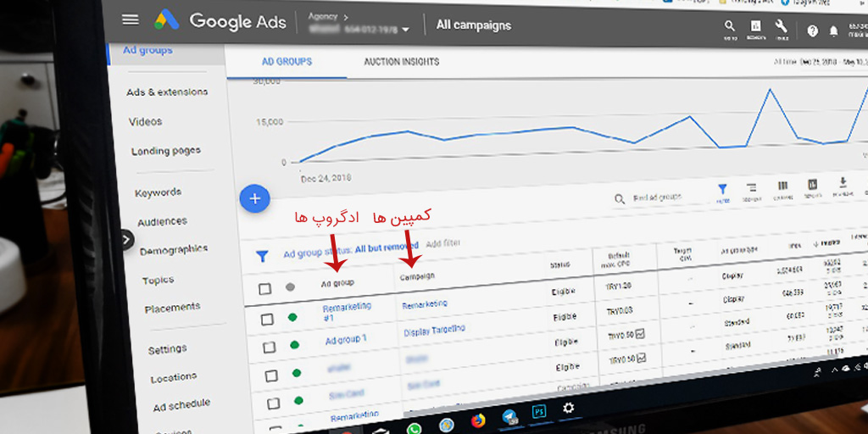
Task: Click the Find ad groups search field
Action: pyautogui.click(x=659, y=198)
